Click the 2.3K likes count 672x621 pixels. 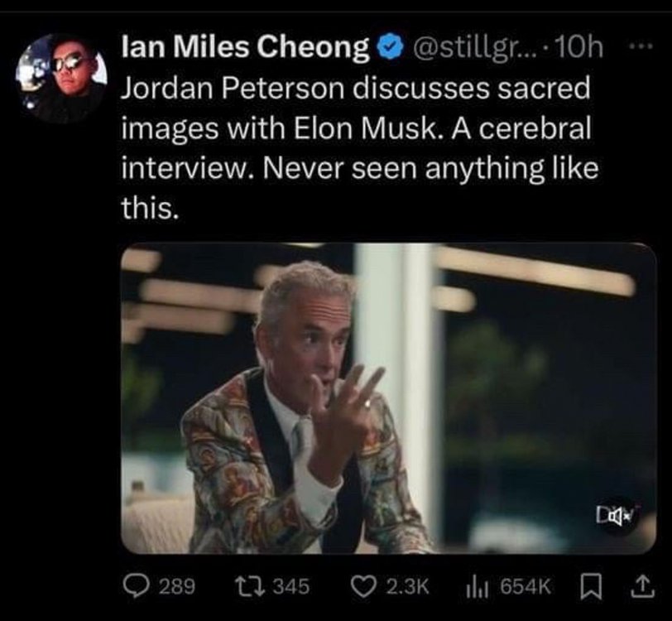click(x=409, y=587)
